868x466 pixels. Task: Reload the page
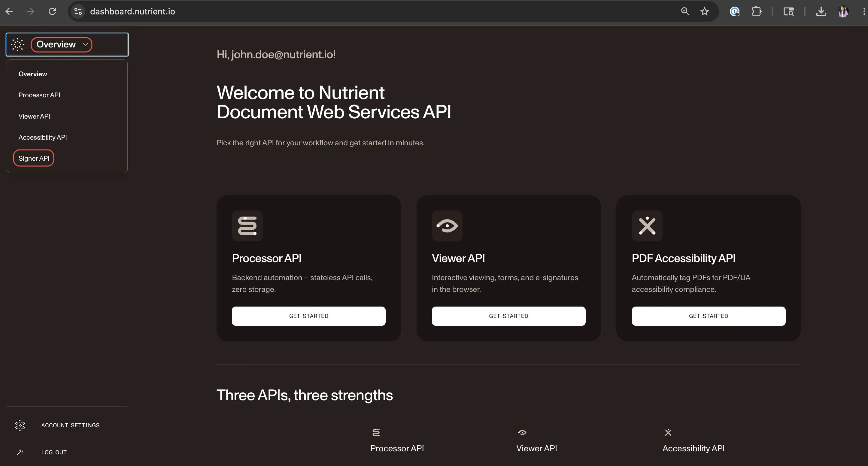pos(52,11)
